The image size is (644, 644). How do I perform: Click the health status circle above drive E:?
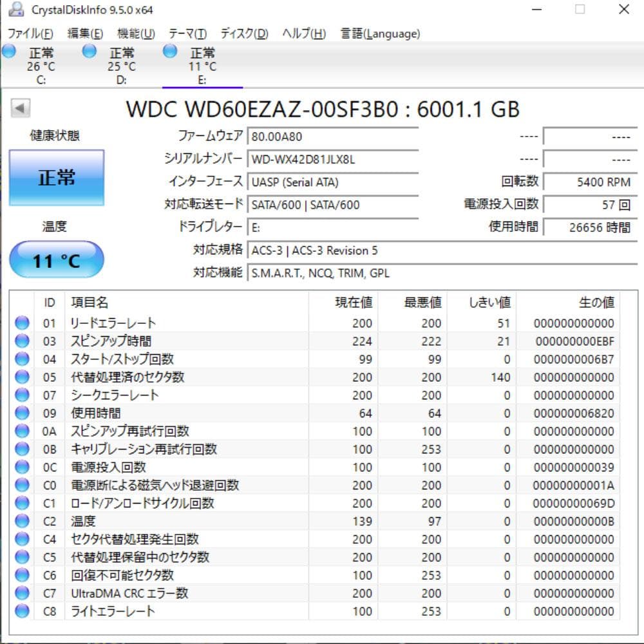click(169, 51)
